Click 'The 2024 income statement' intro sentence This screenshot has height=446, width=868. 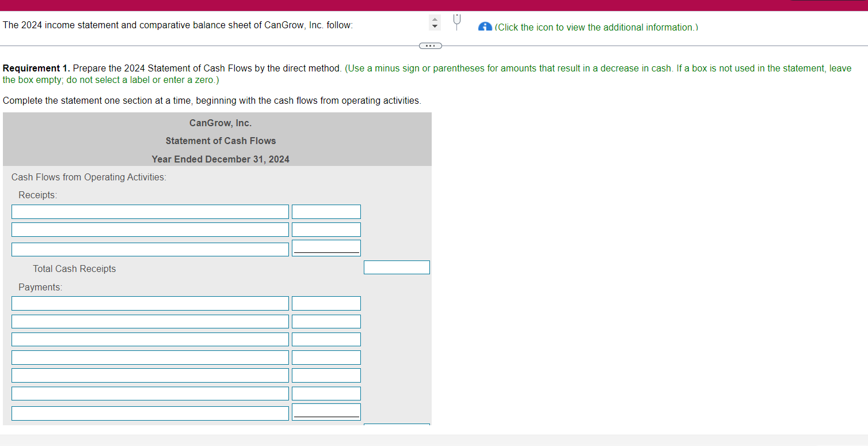178,25
